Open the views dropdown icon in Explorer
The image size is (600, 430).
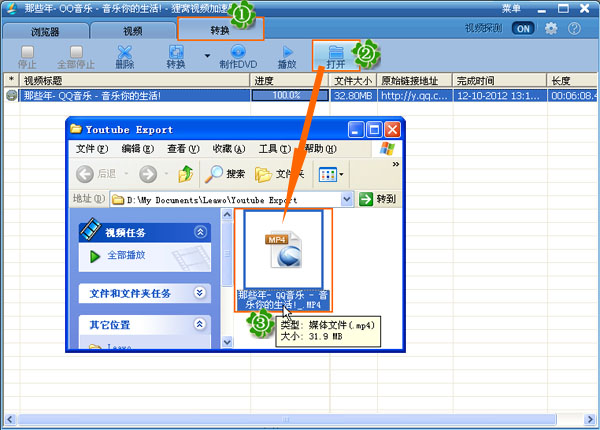click(331, 175)
